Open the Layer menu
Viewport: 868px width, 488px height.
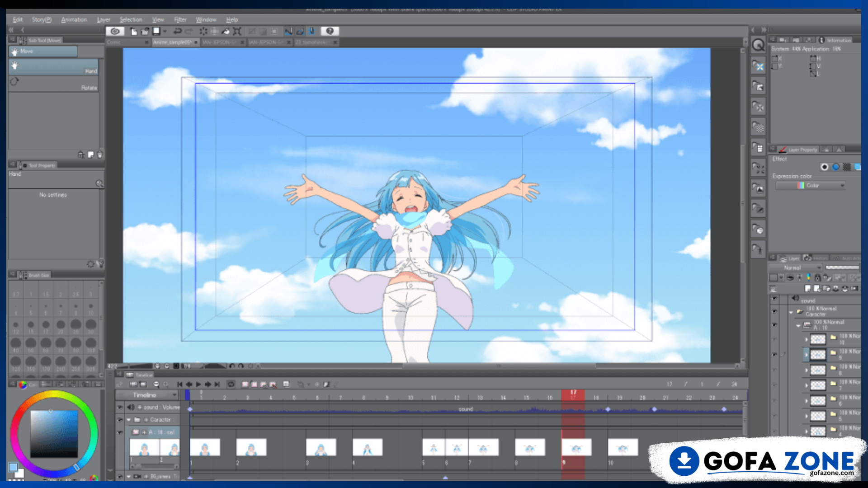[x=104, y=19]
